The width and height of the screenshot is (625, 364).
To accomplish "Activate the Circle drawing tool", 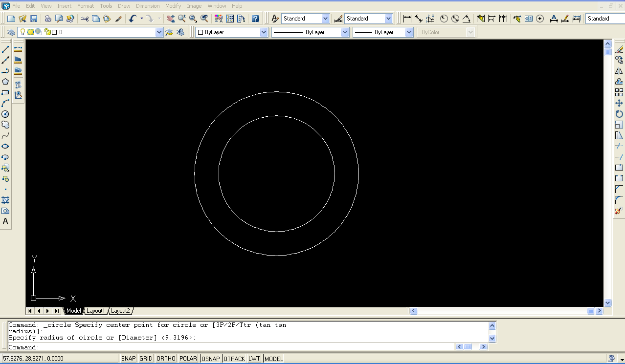I will click(5, 114).
